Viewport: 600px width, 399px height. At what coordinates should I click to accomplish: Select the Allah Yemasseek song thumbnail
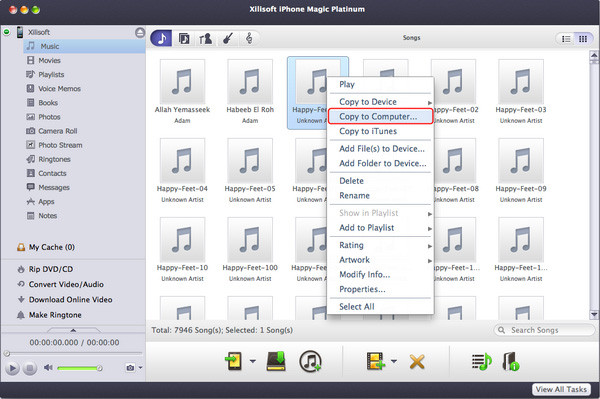coord(182,81)
